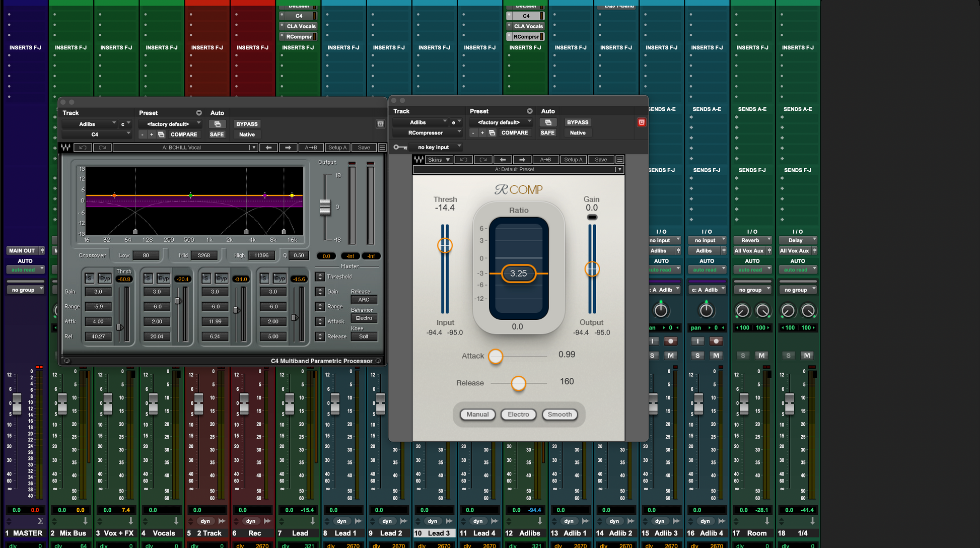This screenshot has width=980, height=548.
Task: Solo the first C4 band with S button
Action: [x=89, y=278]
